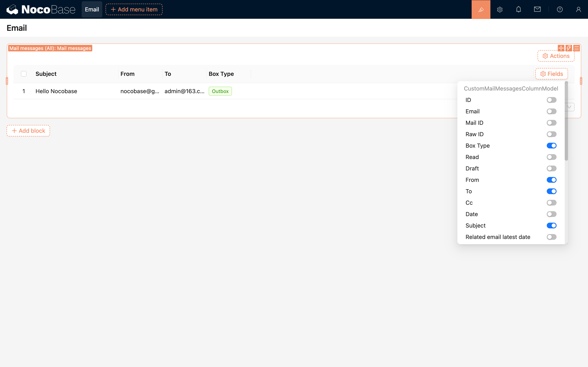Click the NocoBase logo

point(41,9)
